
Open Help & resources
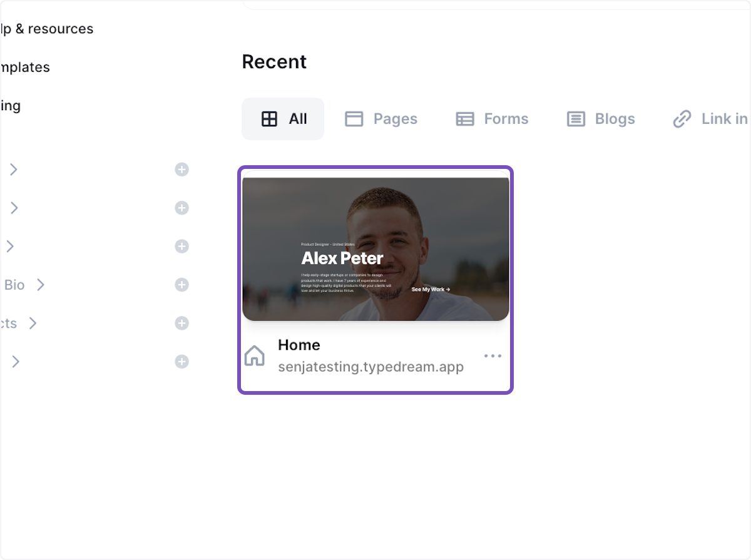47,28
